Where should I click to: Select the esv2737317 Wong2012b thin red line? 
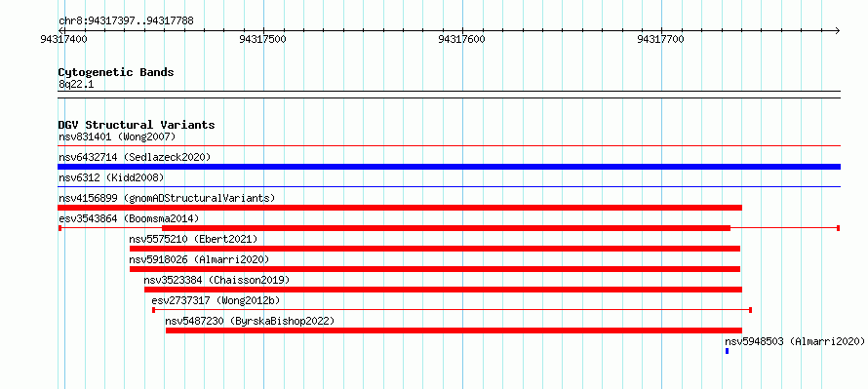click(x=452, y=310)
